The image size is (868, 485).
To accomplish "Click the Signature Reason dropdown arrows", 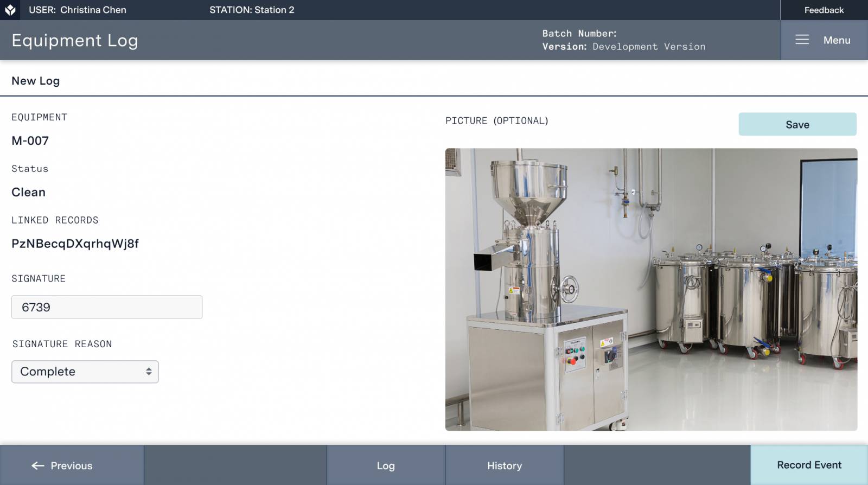I will tap(149, 372).
